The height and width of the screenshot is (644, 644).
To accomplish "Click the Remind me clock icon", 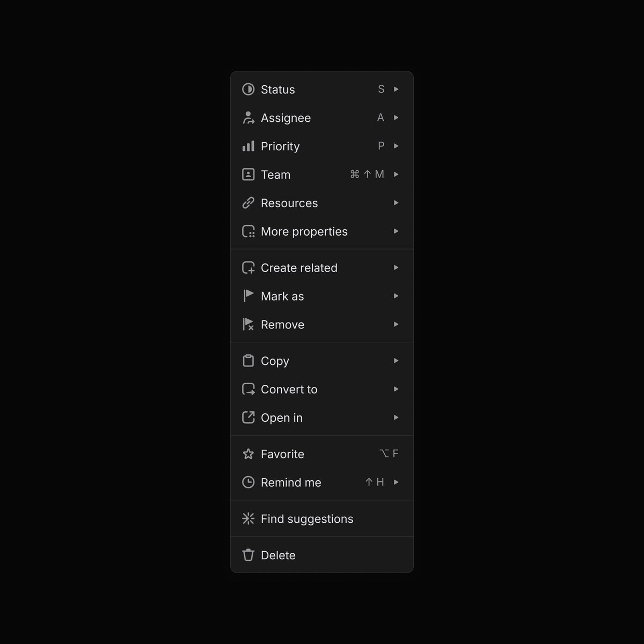I will (248, 482).
